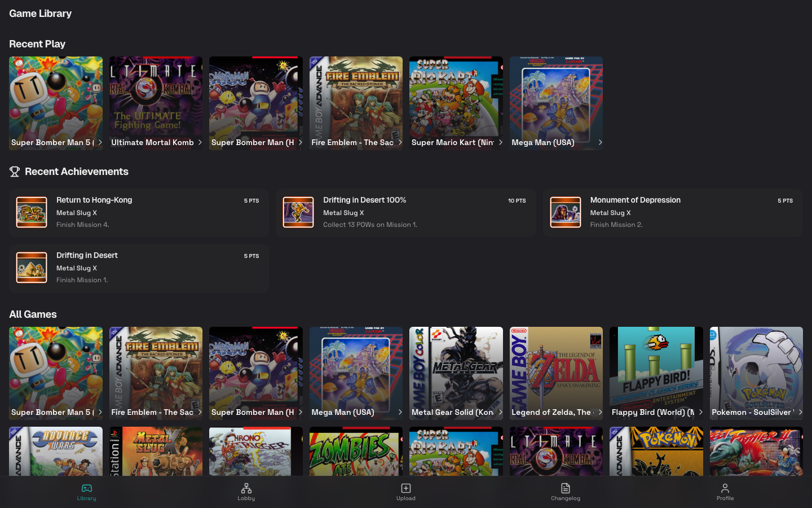The width and height of the screenshot is (812, 508).
Task: Open the Library tab controller icon
Action: coord(86,488)
